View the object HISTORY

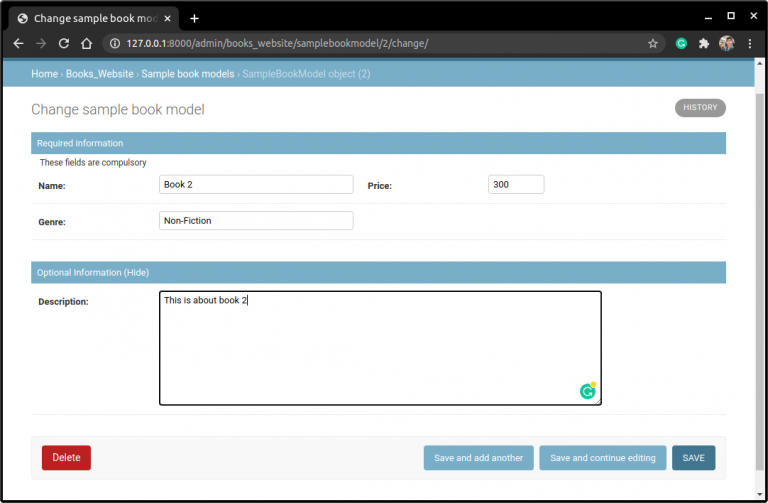700,108
